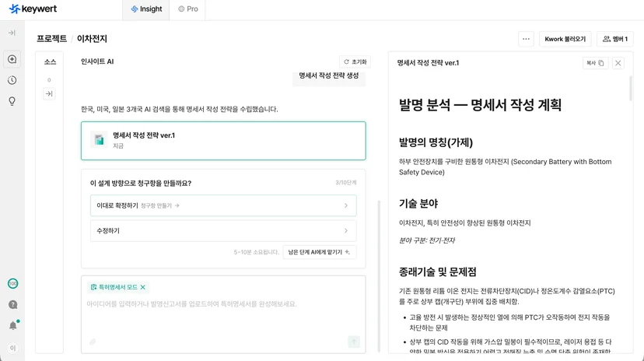
Task: Click the 명세서 작성 전략 생성 message bubble
Action: (329, 76)
